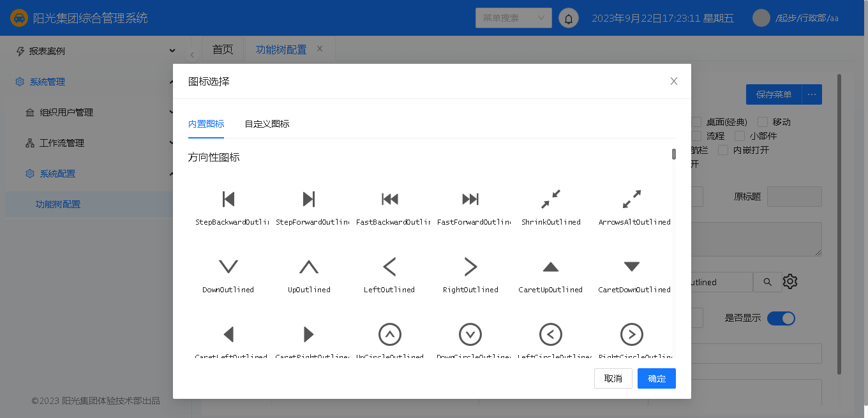Select the ArrowsAltOutlined icon
Screen dimensions: 868x418
coord(631,200)
